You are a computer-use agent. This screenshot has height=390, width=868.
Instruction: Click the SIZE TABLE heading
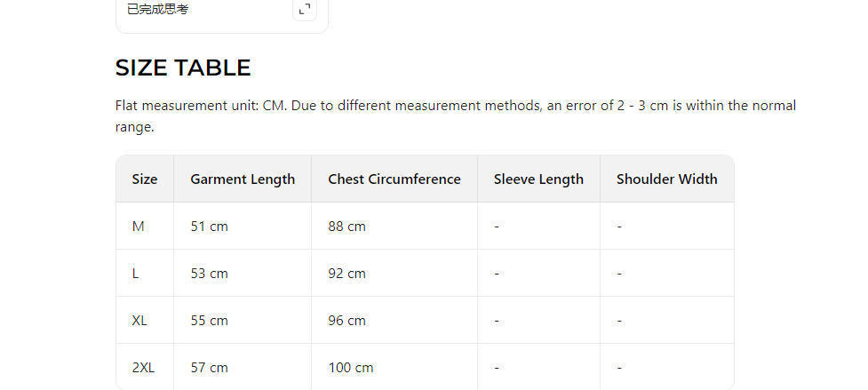[x=183, y=68]
